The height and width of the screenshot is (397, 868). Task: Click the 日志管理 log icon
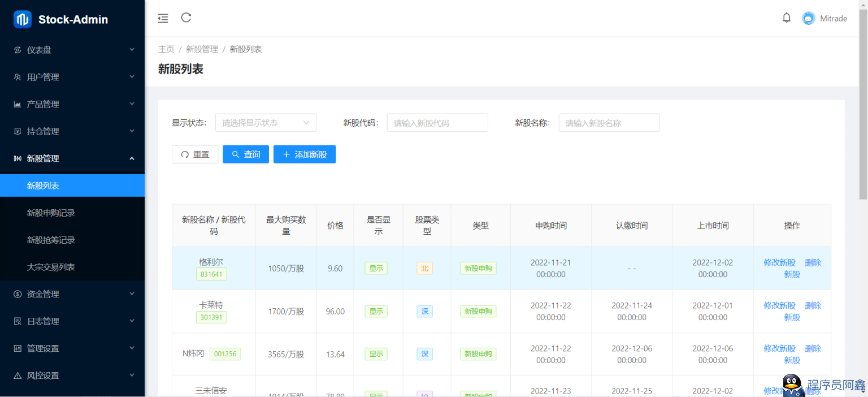[18, 321]
